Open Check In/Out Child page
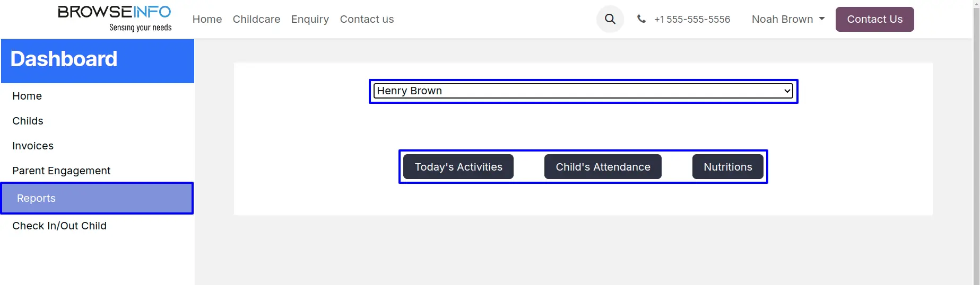This screenshot has width=980, height=285. coord(59,226)
